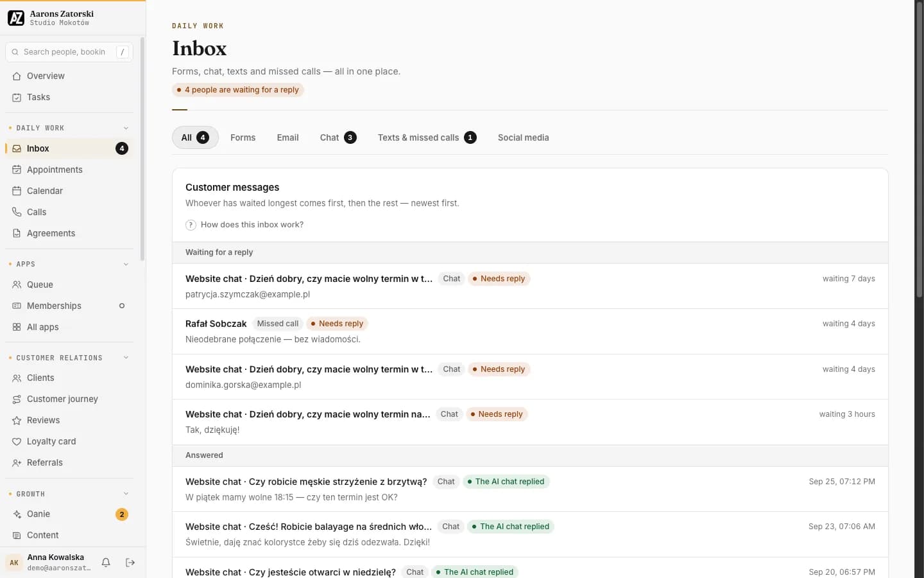The width and height of the screenshot is (924, 578).
Task: Click the Overview home icon
Action: click(x=17, y=76)
